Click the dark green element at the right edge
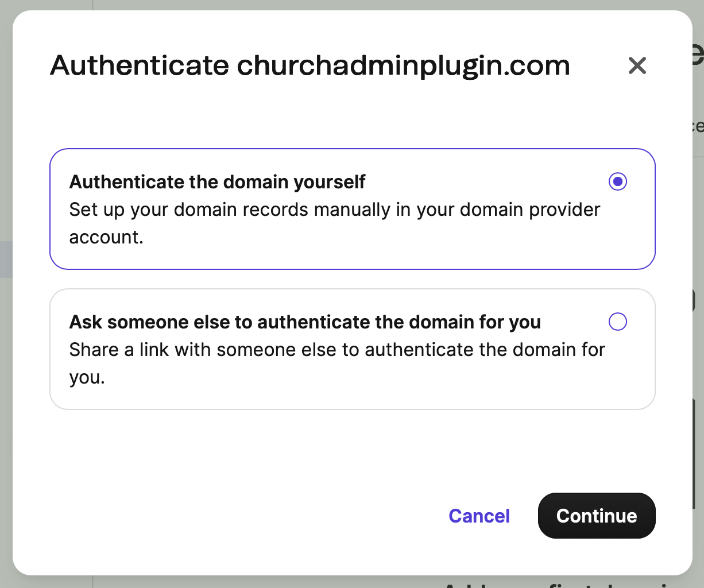 tap(698, 454)
